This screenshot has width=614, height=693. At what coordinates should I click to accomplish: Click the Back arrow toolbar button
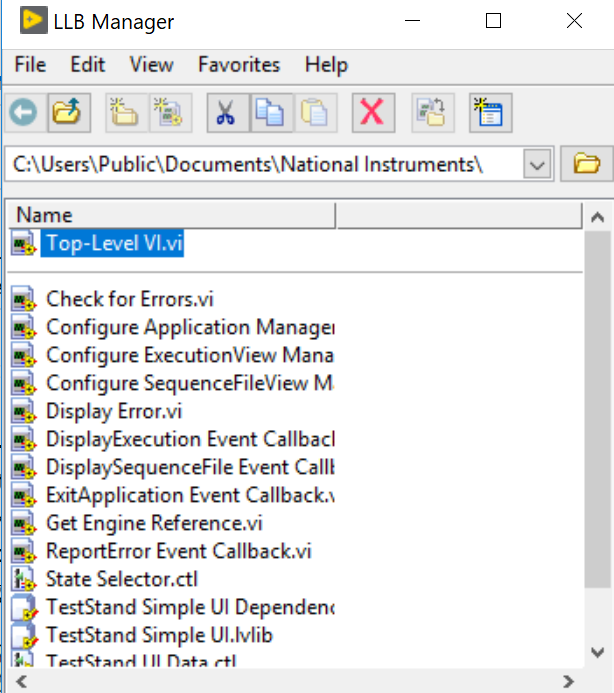[25, 113]
